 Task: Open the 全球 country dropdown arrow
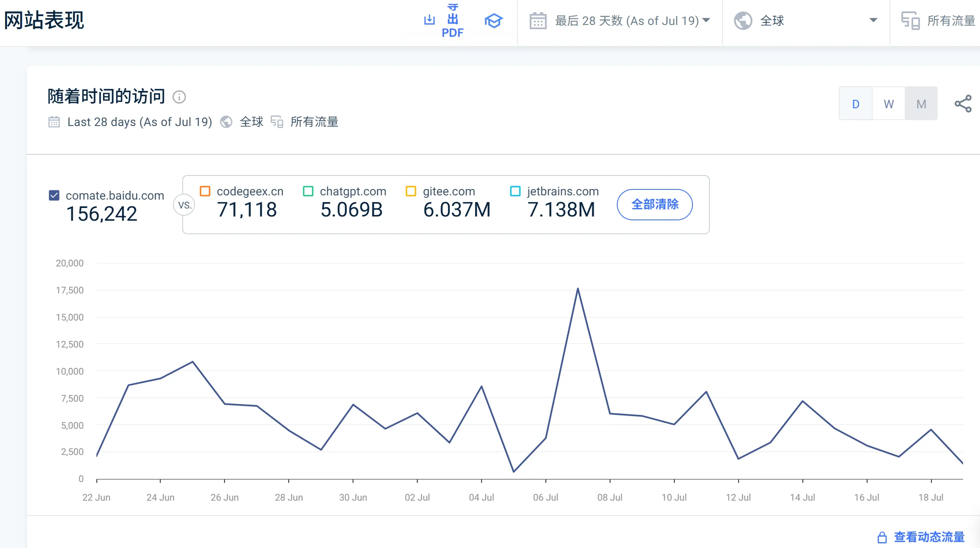click(873, 20)
